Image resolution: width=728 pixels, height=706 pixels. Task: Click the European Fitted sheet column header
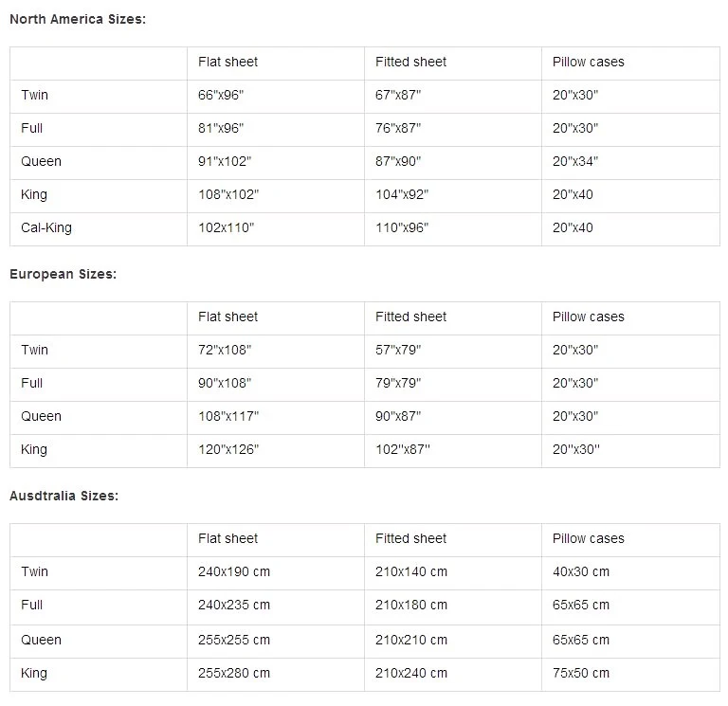tap(410, 317)
